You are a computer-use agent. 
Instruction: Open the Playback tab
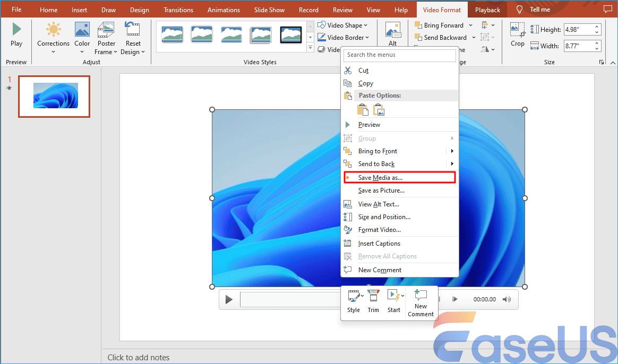point(487,10)
